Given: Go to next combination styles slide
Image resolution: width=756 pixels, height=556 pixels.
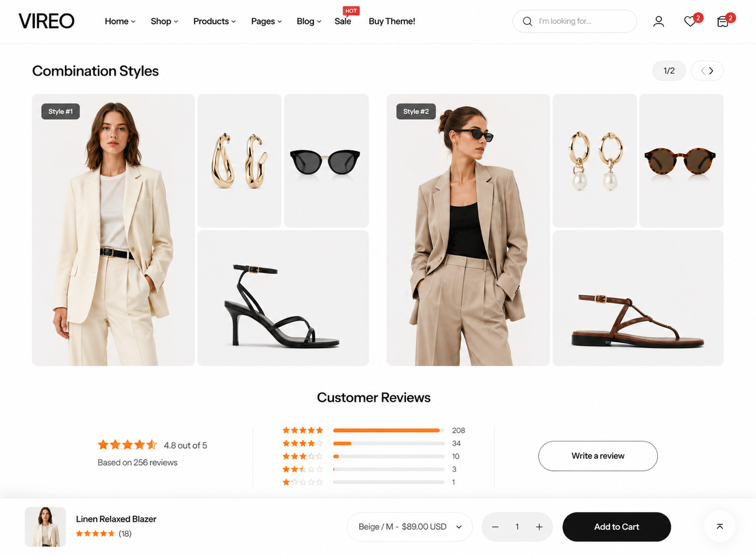Looking at the screenshot, I should (x=712, y=71).
